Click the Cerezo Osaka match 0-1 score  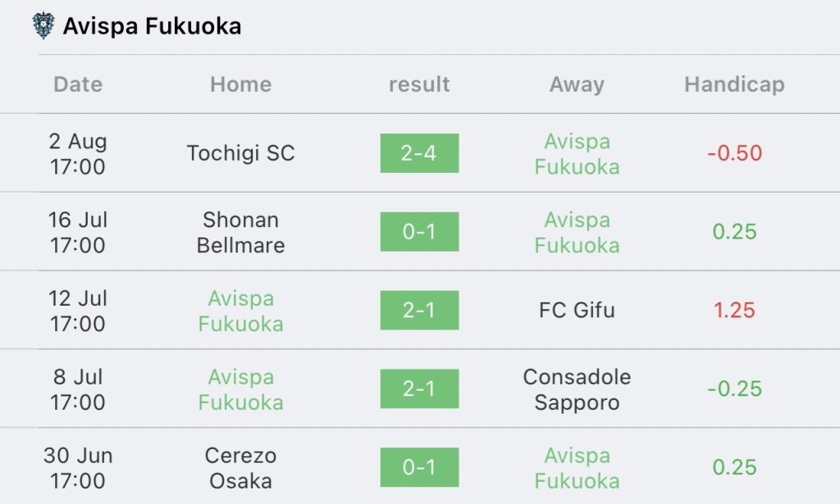(x=419, y=467)
